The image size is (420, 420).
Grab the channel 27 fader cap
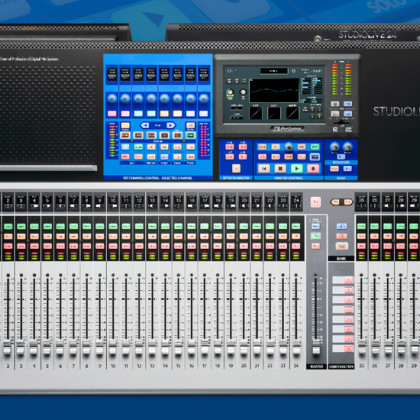pos(388,349)
